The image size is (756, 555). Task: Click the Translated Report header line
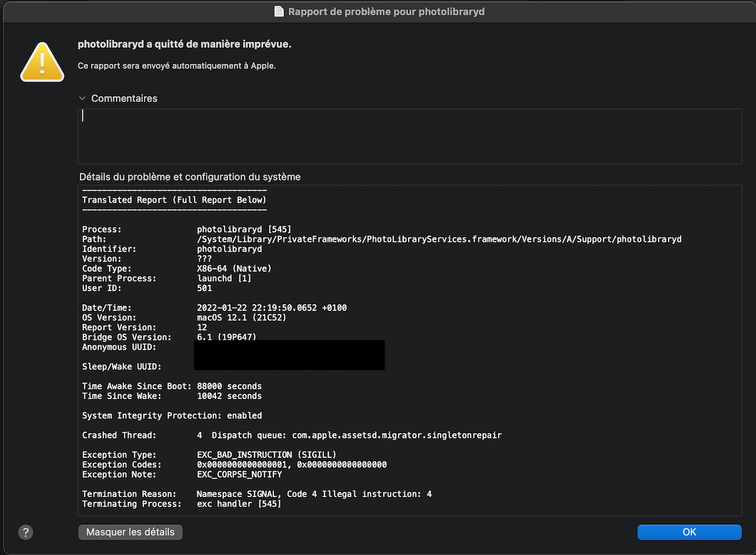174,200
